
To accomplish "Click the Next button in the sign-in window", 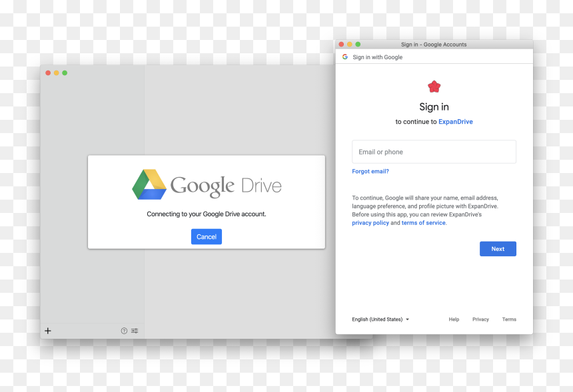I will 498,248.
